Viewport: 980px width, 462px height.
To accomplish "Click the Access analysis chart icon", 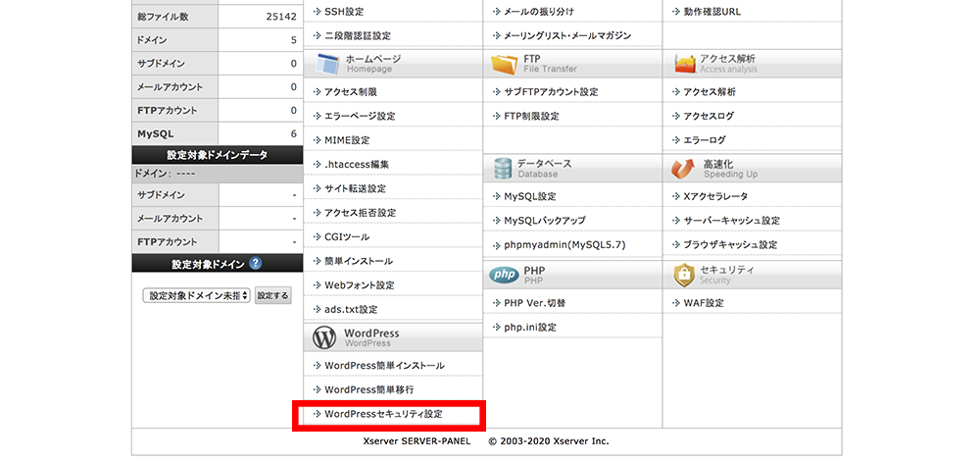I will [685, 63].
